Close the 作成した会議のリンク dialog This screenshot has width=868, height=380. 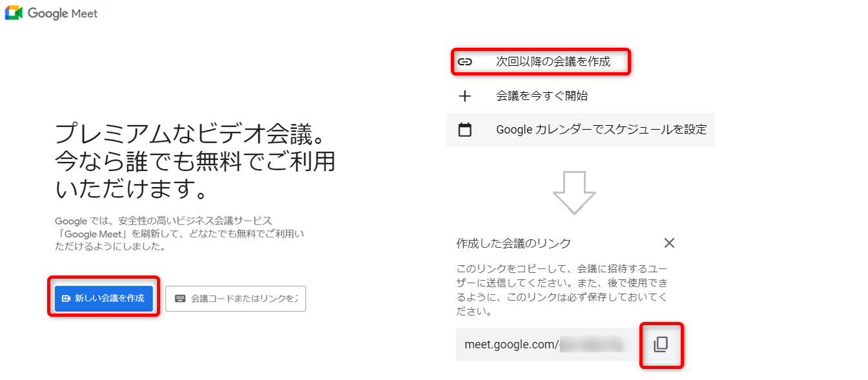[669, 243]
